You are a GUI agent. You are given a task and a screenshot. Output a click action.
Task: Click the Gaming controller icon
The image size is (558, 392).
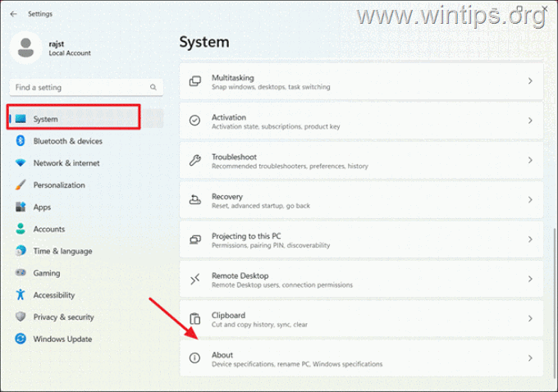click(21, 273)
